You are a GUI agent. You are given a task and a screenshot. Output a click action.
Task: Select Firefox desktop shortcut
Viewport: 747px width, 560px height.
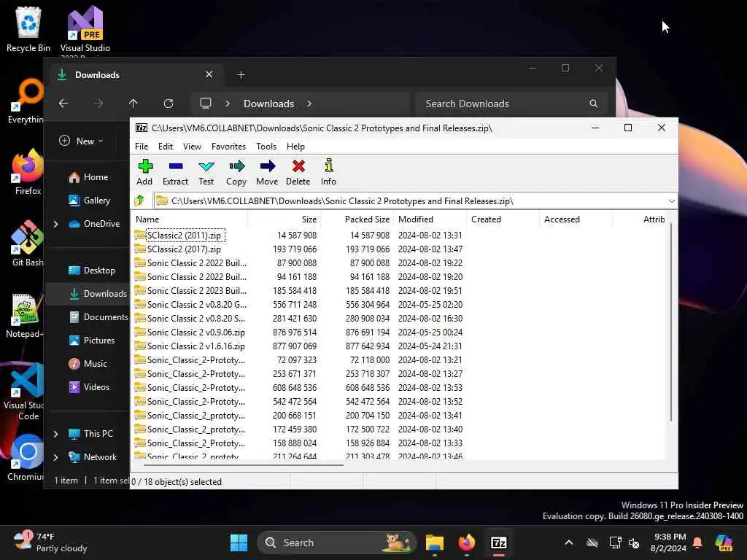tap(28, 172)
